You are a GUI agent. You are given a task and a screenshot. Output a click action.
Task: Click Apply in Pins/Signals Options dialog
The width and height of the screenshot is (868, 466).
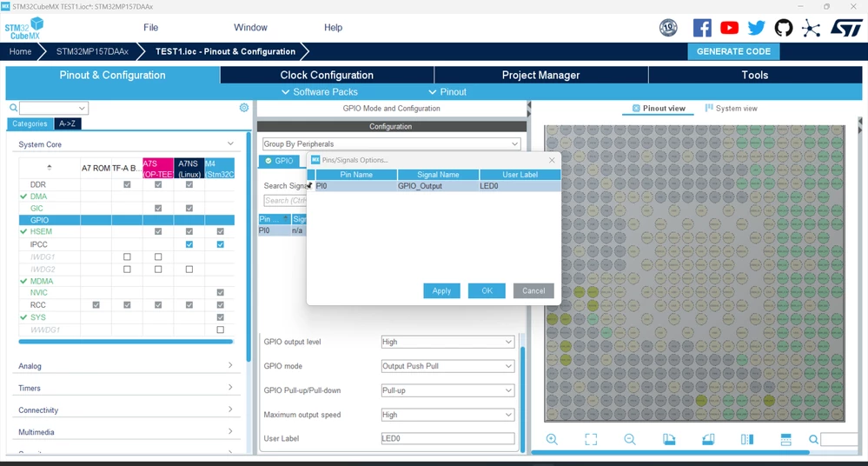[441, 291]
